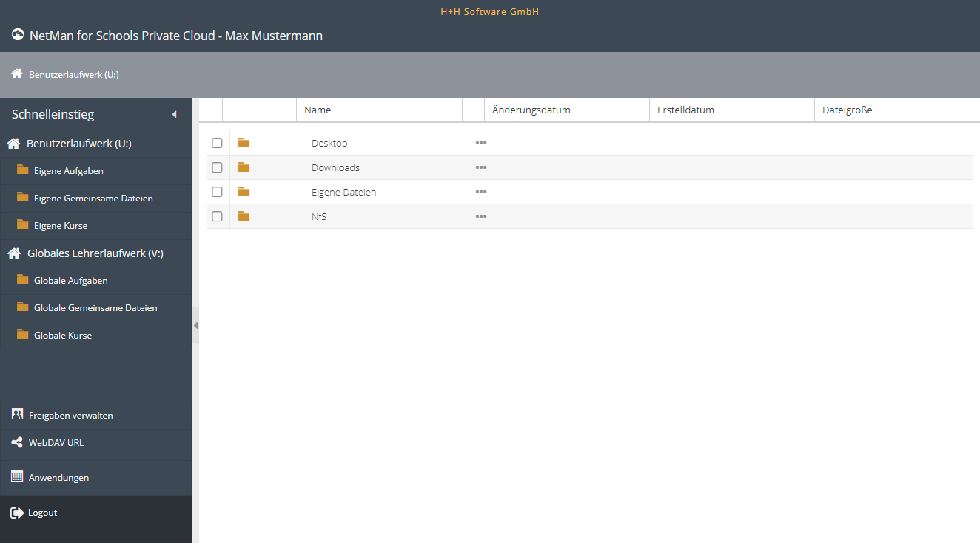Check the NfS folder checkbox
The height and width of the screenshot is (543, 980).
coord(217,216)
